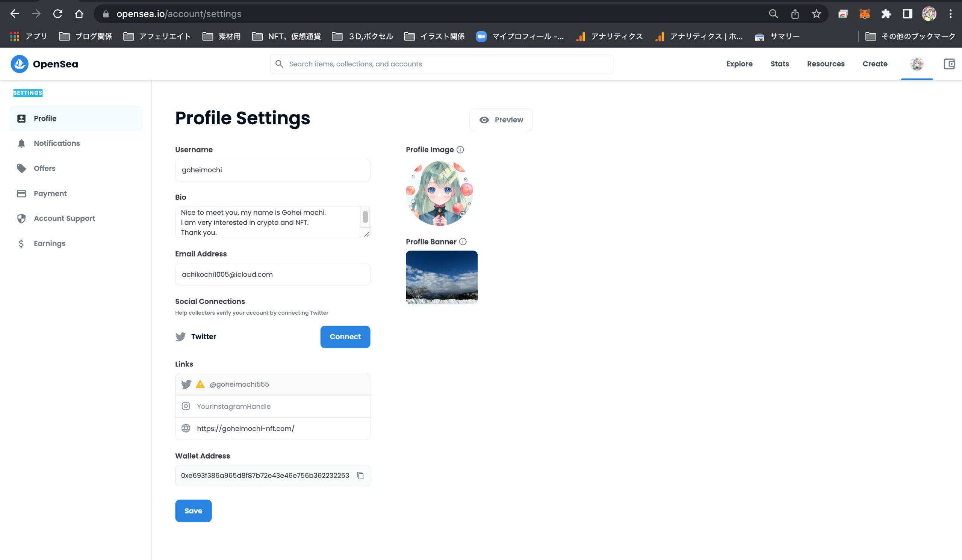Expand その他のブックマーク folder
This screenshot has height=560, width=962.
910,36
